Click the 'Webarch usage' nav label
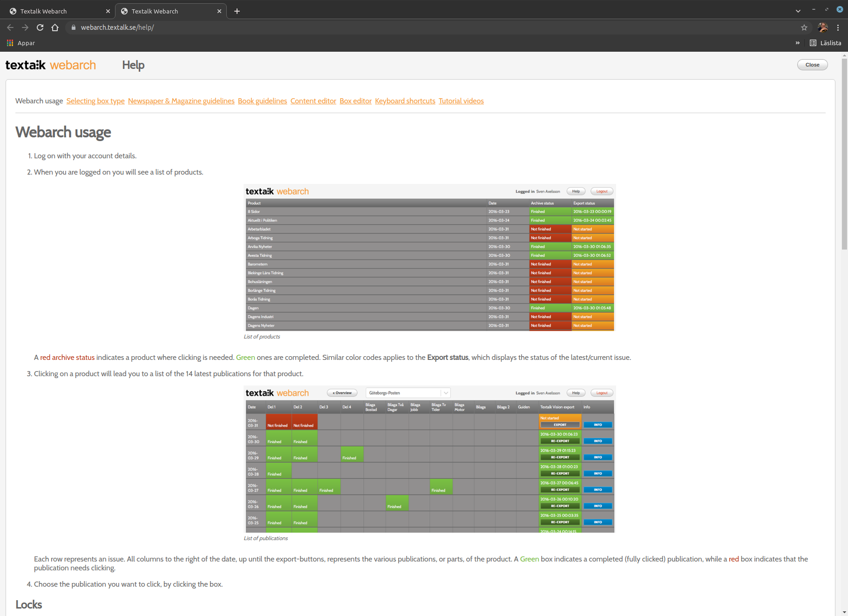This screenshot has height=616, width=848. (x=39, y=101)
